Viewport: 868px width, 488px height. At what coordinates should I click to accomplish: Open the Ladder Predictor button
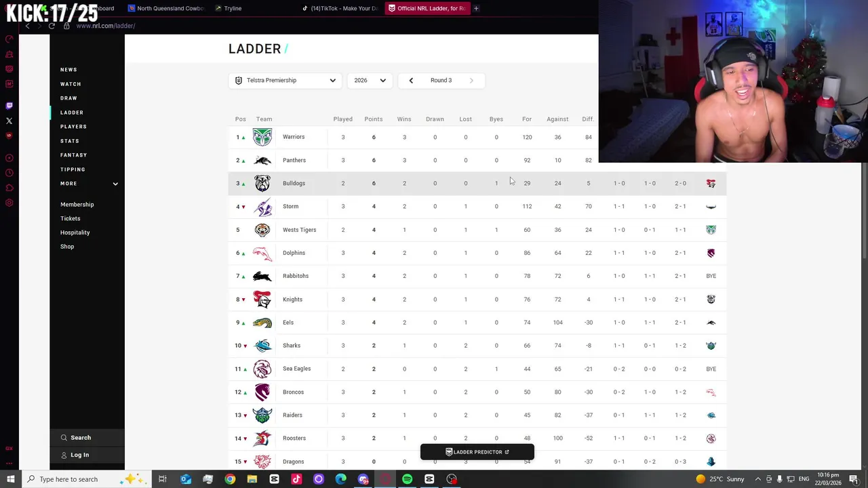click(x=477, y=452)
